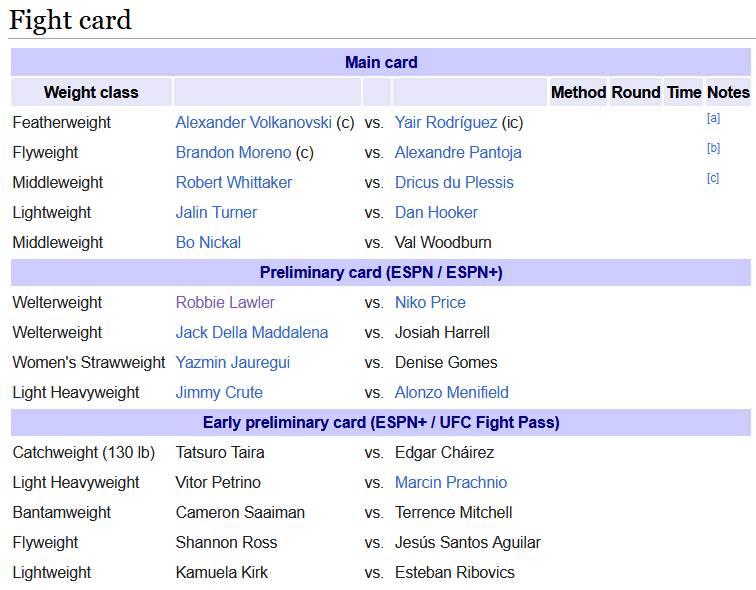Image resolution: width=756 pixels, height=590 pixels.
Task: Open the Marcin Prachnio link
Action: [450, 482]
